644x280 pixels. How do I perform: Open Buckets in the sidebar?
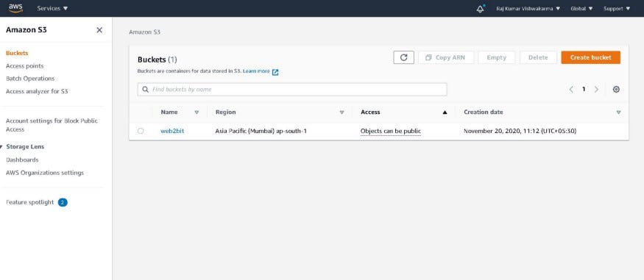(17, 54)
